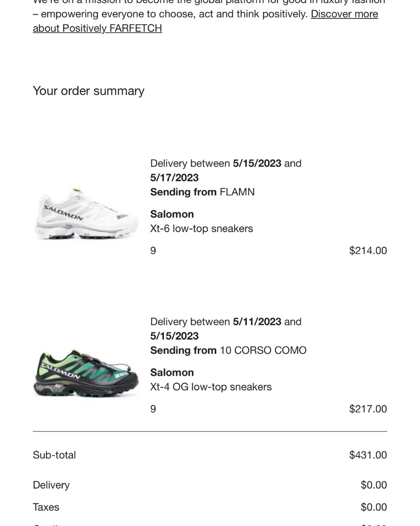Click the Sub-total label
Screen dimensions: 420x526
tap(54, 455)
